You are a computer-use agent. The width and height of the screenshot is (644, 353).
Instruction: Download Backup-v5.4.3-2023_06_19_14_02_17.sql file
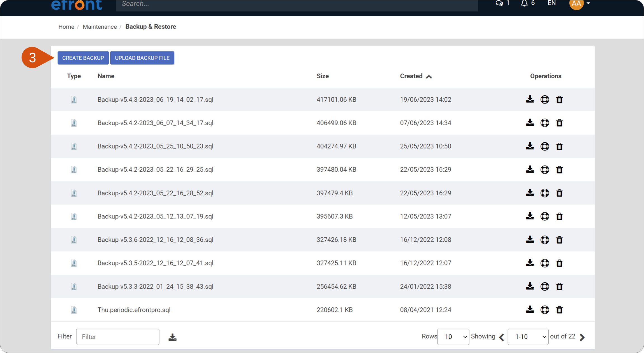click(530, 99)
